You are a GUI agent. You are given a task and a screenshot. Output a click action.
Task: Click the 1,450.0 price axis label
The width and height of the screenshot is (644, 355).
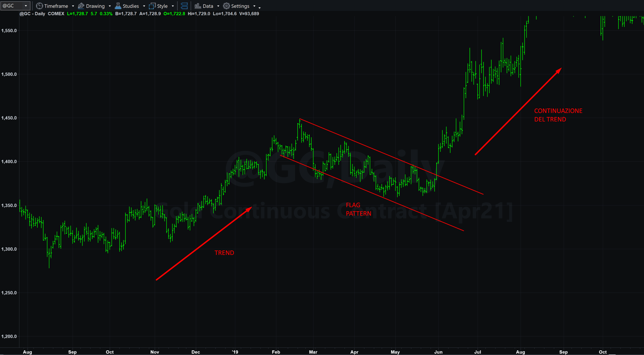click(9, 118)
